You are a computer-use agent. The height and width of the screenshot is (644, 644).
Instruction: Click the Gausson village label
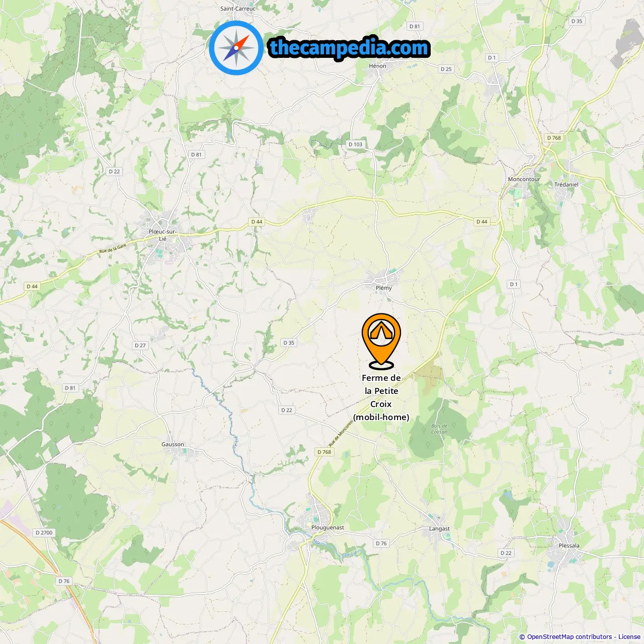pyautogui.click(x=173, y=444)
